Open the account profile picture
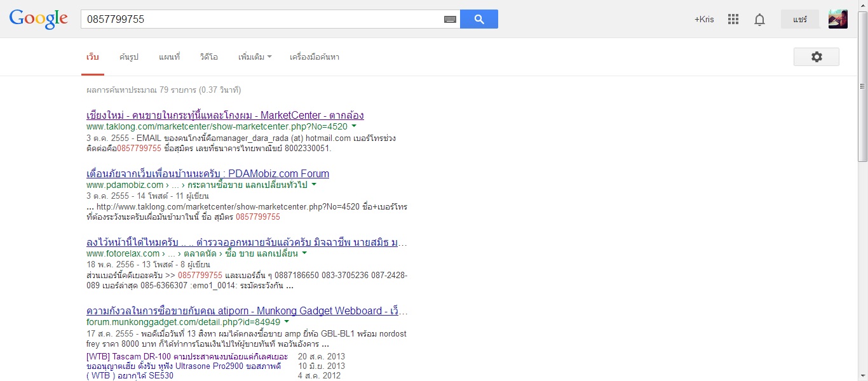 tap(838, 19)
